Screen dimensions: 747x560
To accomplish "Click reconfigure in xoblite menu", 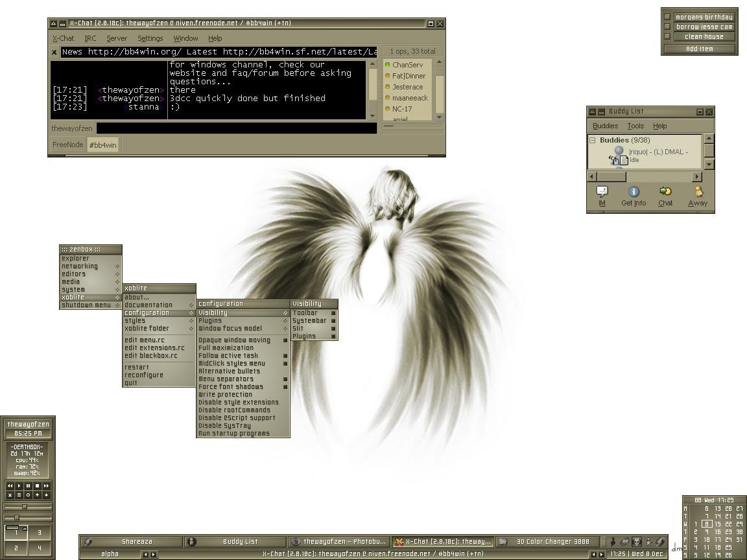I will pyautogui.click(x=159, y=375).
